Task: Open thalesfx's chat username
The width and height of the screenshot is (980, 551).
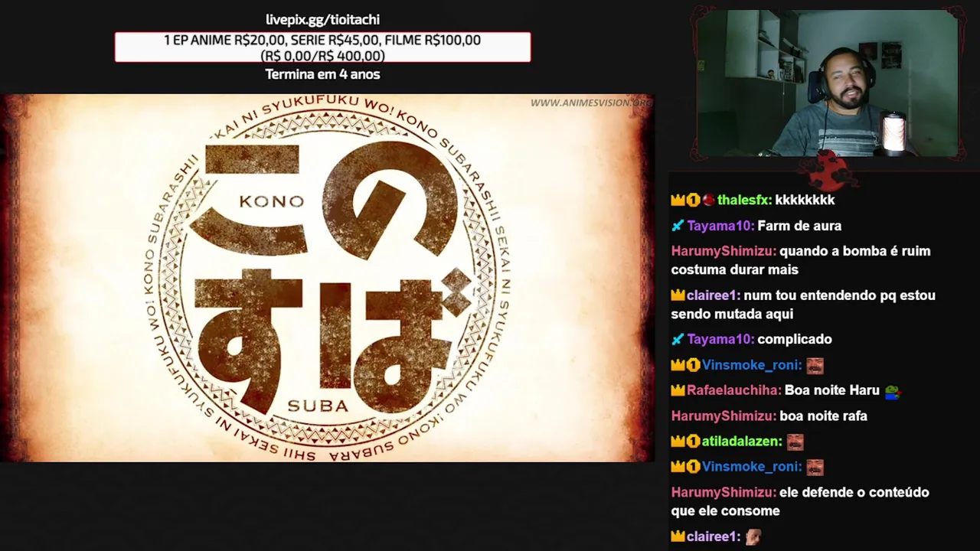Action: (x=744, y=200)
